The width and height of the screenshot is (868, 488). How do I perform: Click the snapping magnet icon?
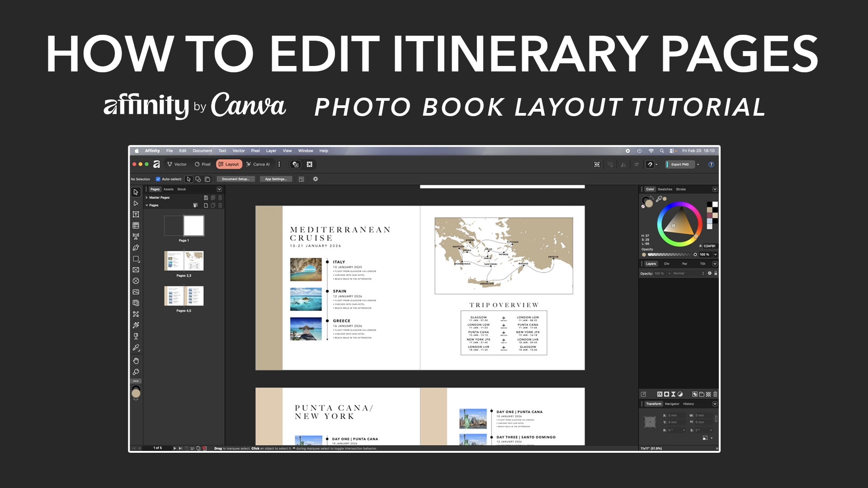click(650, 164)
